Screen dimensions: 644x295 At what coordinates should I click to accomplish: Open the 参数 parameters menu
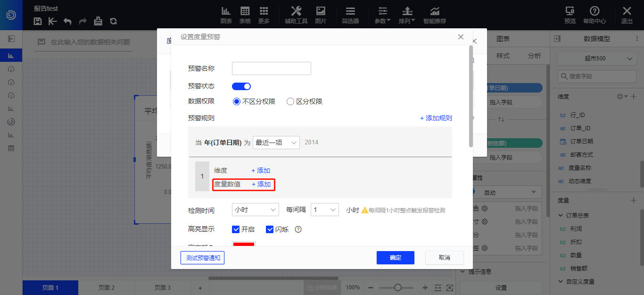[383, 15]
